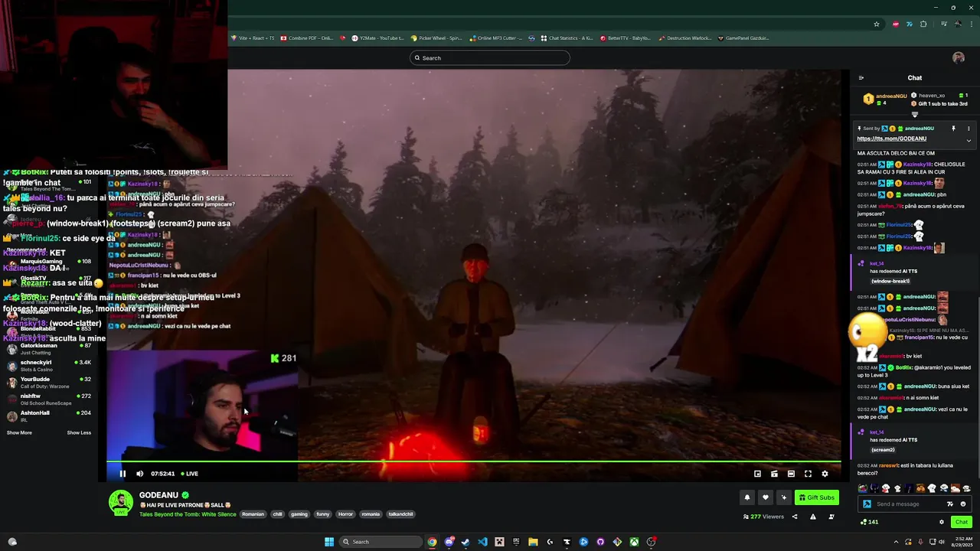
Task: Select the gaming tag
Action: click(x=299, y=514)
